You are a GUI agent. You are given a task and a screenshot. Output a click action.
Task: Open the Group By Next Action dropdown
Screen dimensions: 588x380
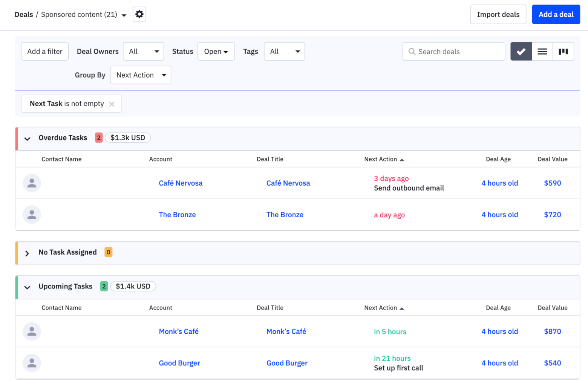(141, 75)
